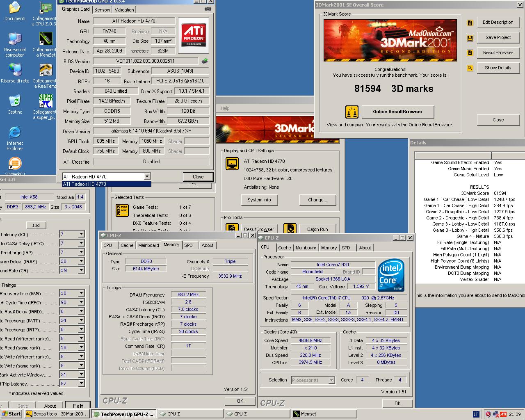525x420 pixels.
Task: Switch to the 3DMark2001 taskbar button
Action: pyautogui.click(x=57, y=414)
